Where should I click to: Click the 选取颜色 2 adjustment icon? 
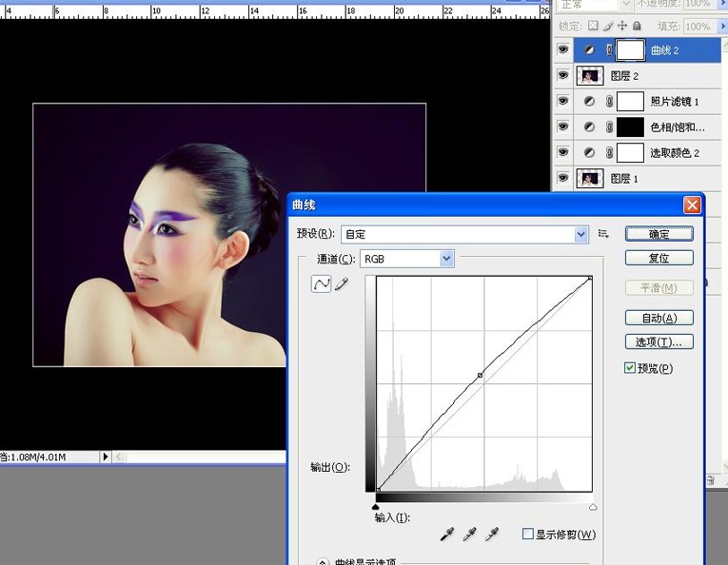(x=589, y=152)
